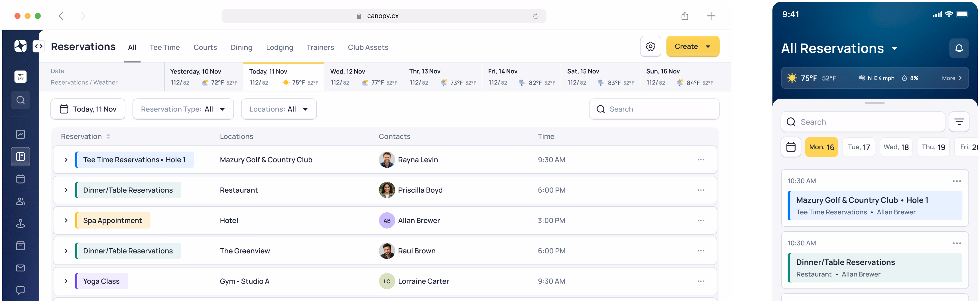
Task: Open the mail envelope icon in sidebar
Action: click(21, 268)
